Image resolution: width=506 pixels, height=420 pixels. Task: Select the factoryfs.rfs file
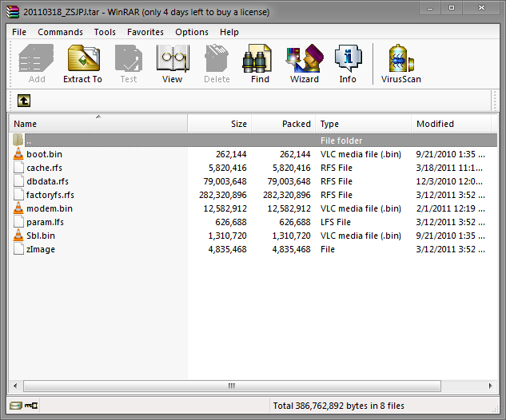tap(50, 195)
